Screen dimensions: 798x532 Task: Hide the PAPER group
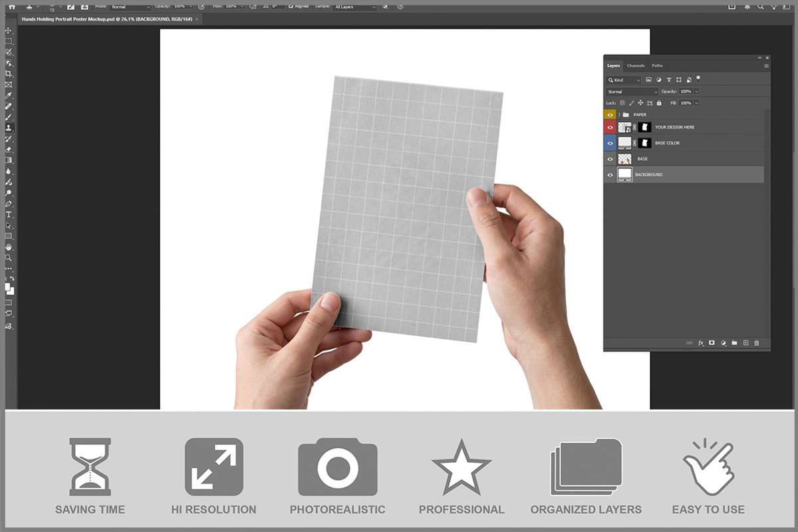point(610,115)
